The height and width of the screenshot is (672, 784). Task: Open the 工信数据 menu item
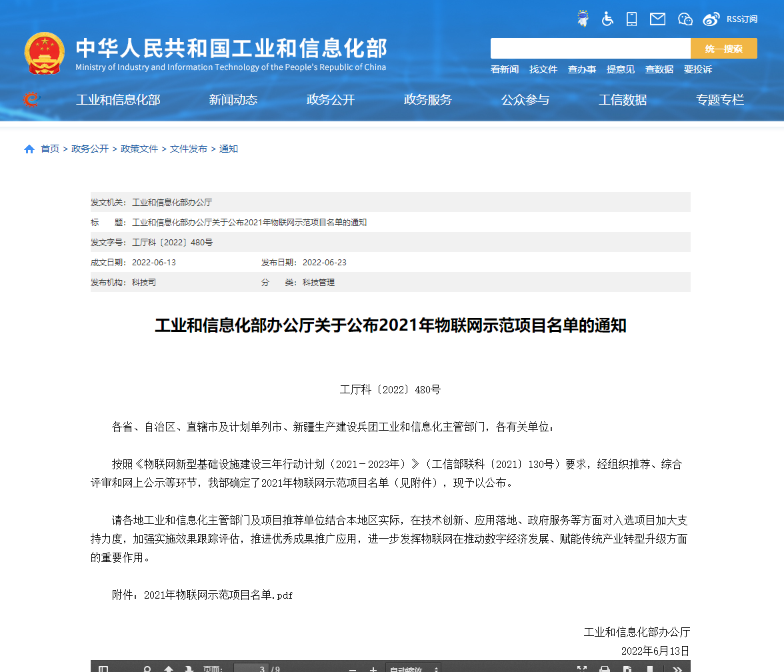tap(623, 100)
